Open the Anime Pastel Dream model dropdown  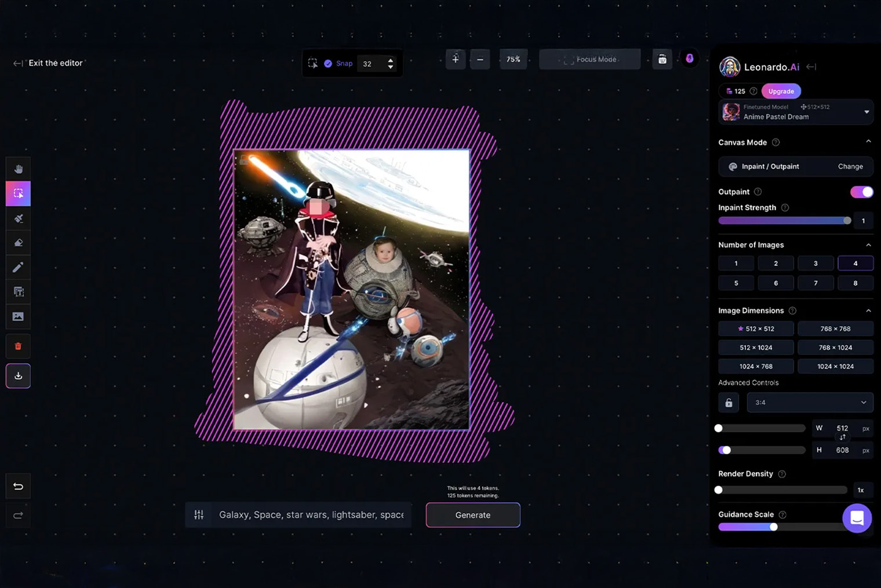tap(796, 112)
